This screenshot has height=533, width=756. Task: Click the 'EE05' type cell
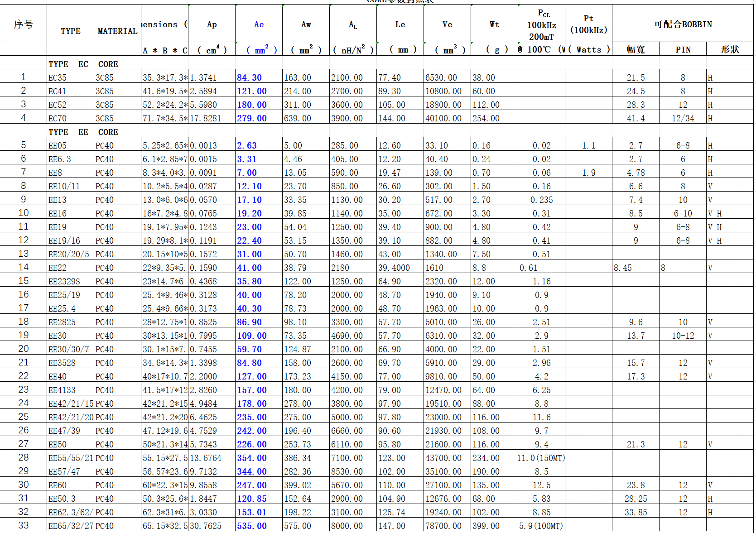[x=70, y=145]
